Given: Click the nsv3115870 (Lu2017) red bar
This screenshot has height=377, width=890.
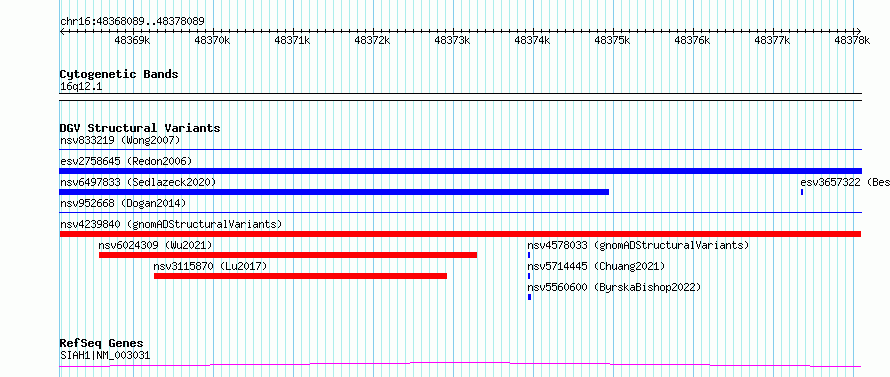Looking at the screenshot, I should [300, 276].
